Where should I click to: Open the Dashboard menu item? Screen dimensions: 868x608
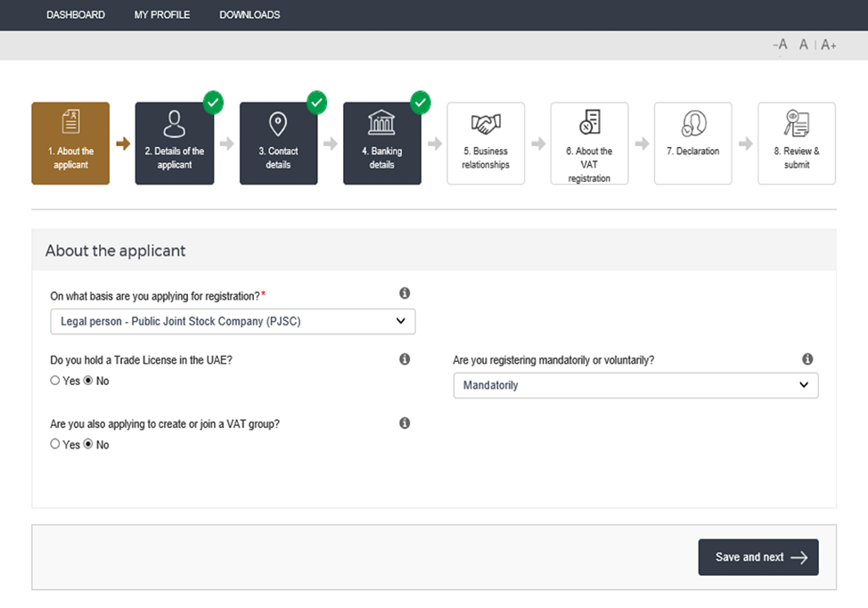tap(76, 15)
